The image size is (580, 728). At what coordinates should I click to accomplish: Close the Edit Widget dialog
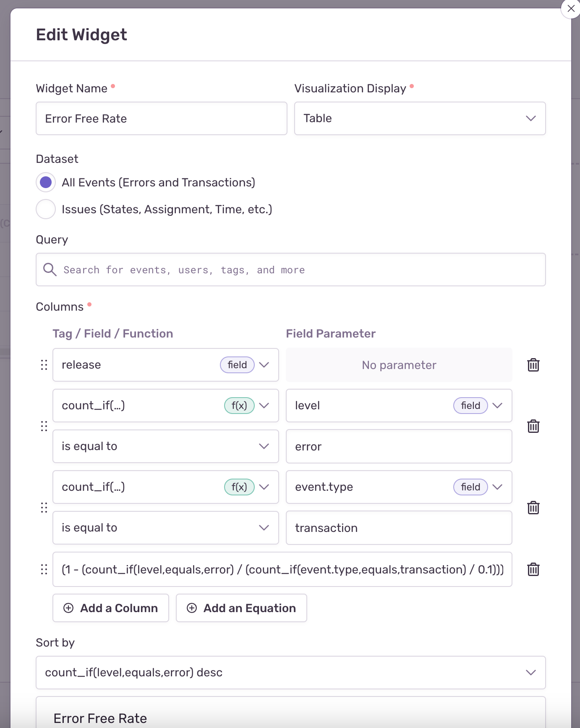571,8
